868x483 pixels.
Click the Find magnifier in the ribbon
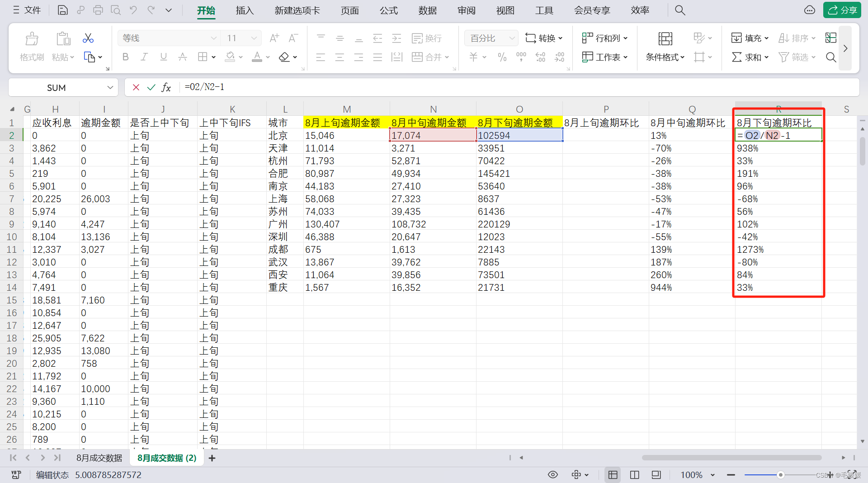(x=831, y=57)
